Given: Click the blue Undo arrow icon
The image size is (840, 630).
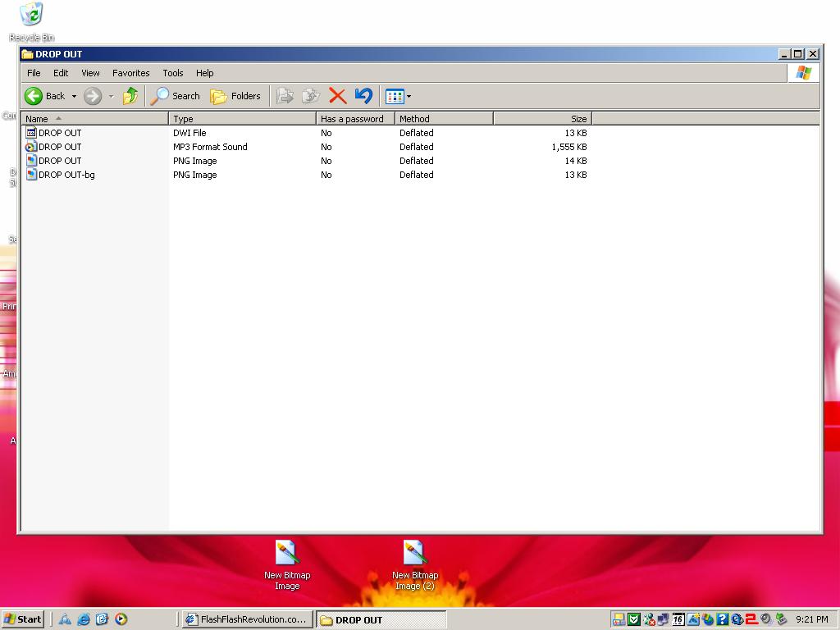Looking at the screenshot, I should point(363,96).
